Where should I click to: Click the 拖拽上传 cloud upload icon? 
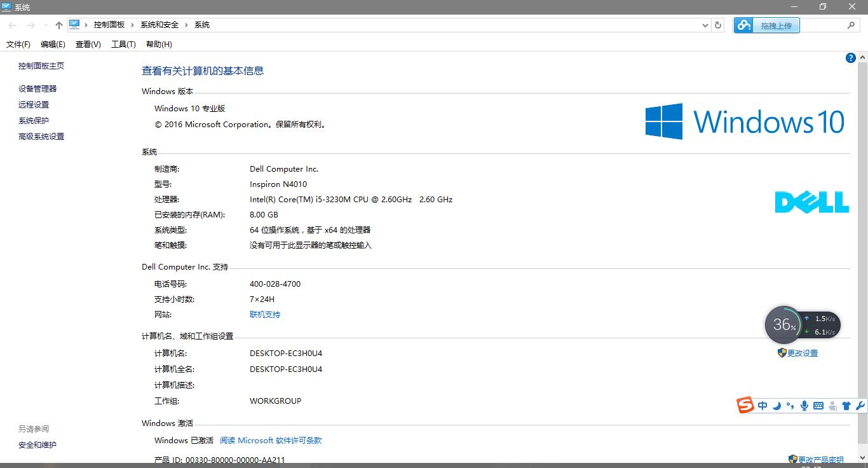point(743,25)
